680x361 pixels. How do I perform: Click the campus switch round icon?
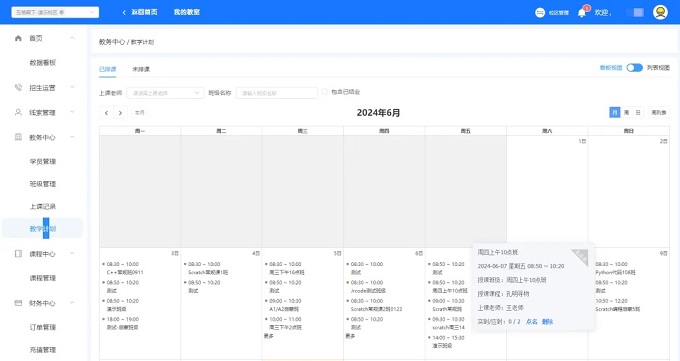tap(540, 13)
